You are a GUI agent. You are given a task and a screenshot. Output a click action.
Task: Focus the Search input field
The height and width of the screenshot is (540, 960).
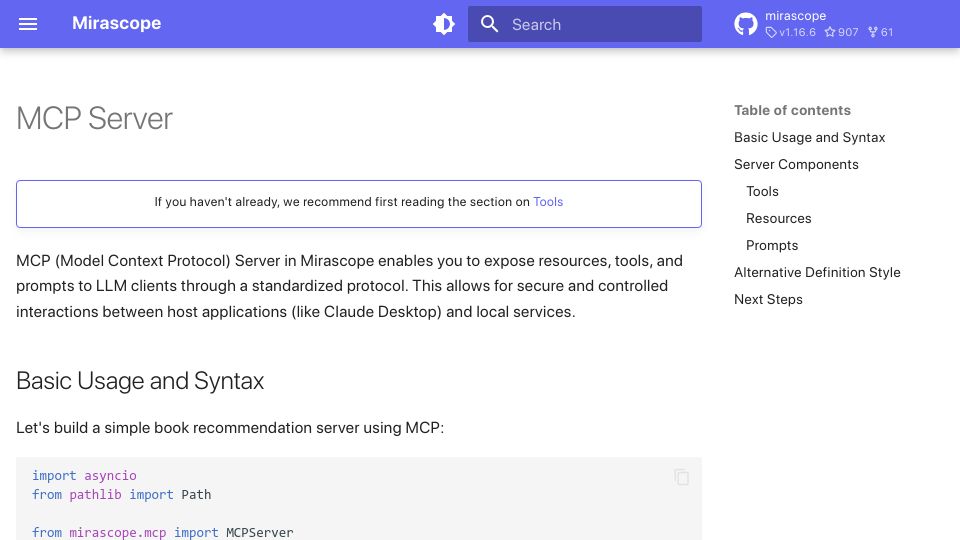(x=585, y=24)
